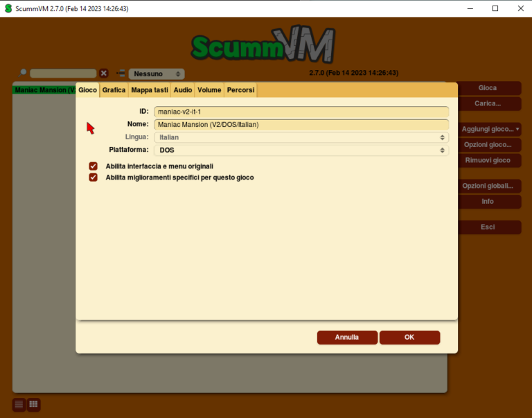Screen dimensions: 532x418
Task: Clear search with the red X icon
Action: pyautogui.click(x=104, y=73)
